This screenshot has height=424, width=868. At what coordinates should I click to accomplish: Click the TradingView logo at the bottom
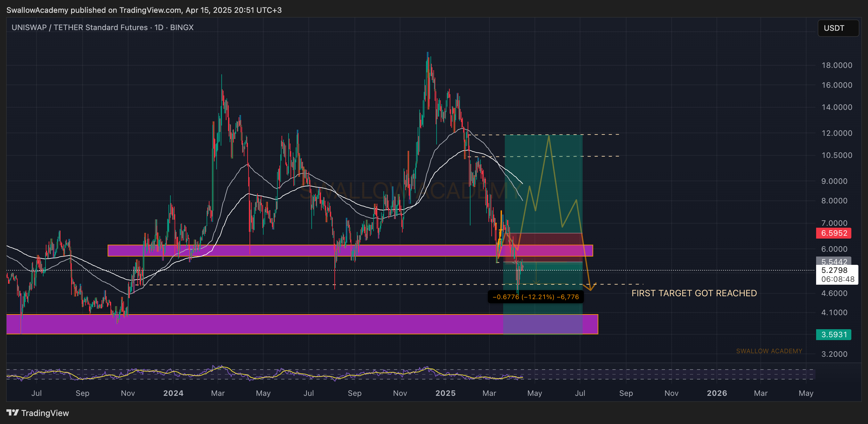click(37, 413)
